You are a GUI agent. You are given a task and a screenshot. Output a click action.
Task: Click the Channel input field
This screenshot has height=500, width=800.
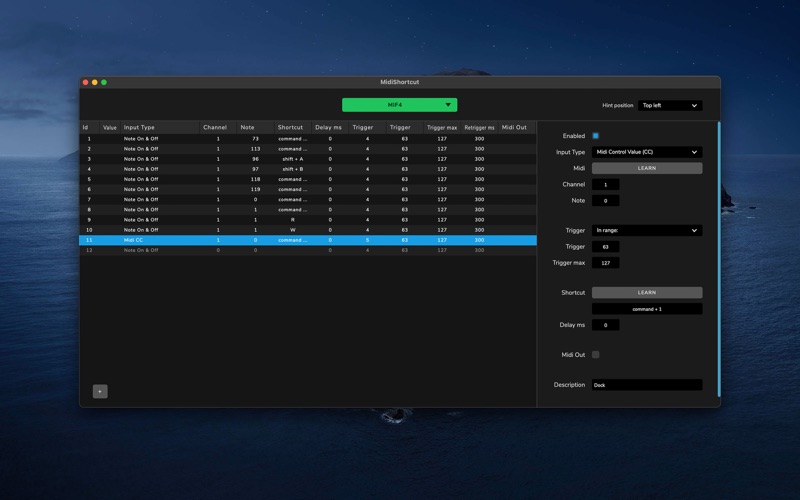pyautogui.click(x=606, y=184)
